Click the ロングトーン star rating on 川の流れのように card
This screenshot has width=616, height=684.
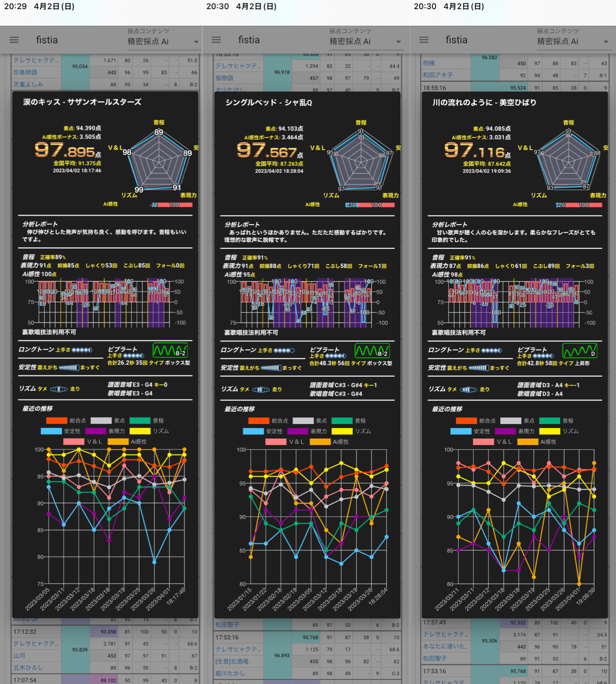tap(491, 350)
